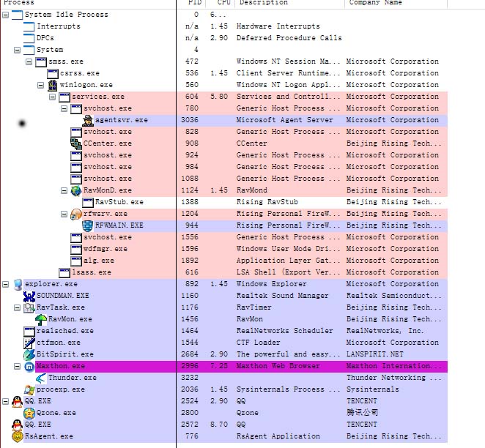Click the RavMon.exe umbrella icon
The width and height of the screenshot is (485, 448).
click(x=41, y=319)
